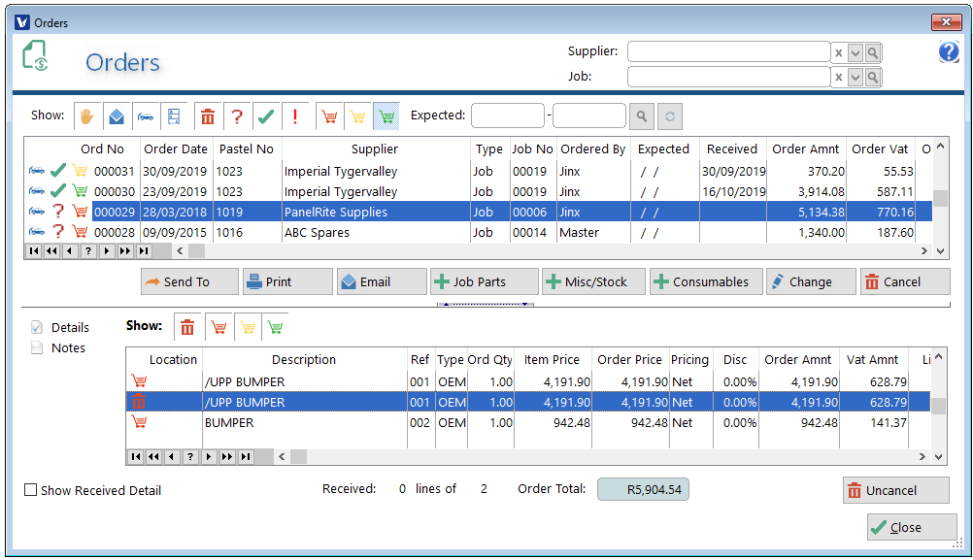Focus the Supplier input field
This screenshot has width=973, height=560.
[728, 52]
